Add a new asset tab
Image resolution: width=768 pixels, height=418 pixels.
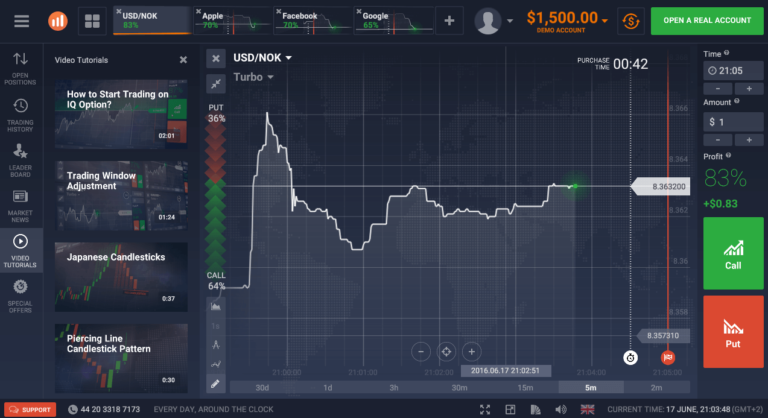click(449, 21)
